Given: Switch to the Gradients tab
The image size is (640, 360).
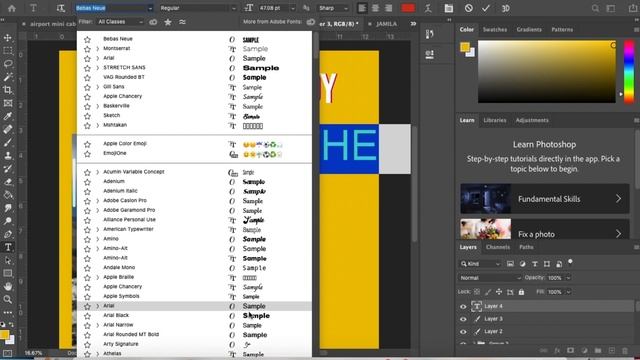Looking at the screenshot, I should [529, 30].
